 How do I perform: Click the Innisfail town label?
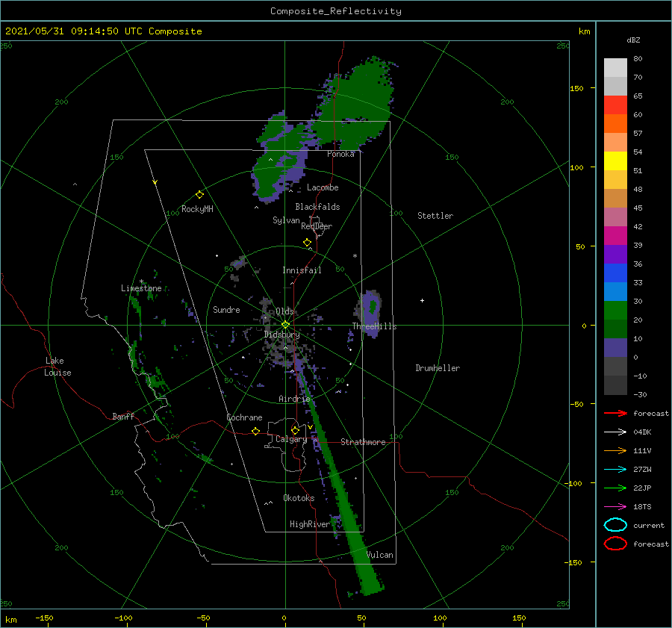[302, 270]
